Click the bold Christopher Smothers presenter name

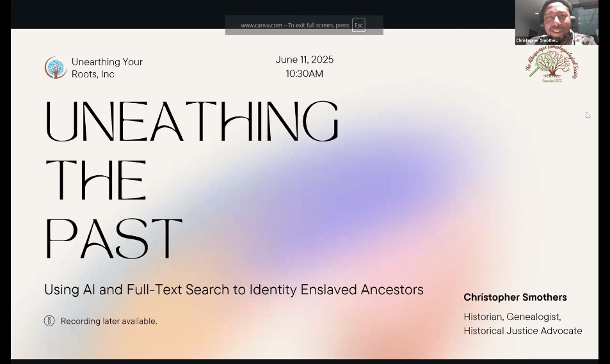[x=515, y=297]
